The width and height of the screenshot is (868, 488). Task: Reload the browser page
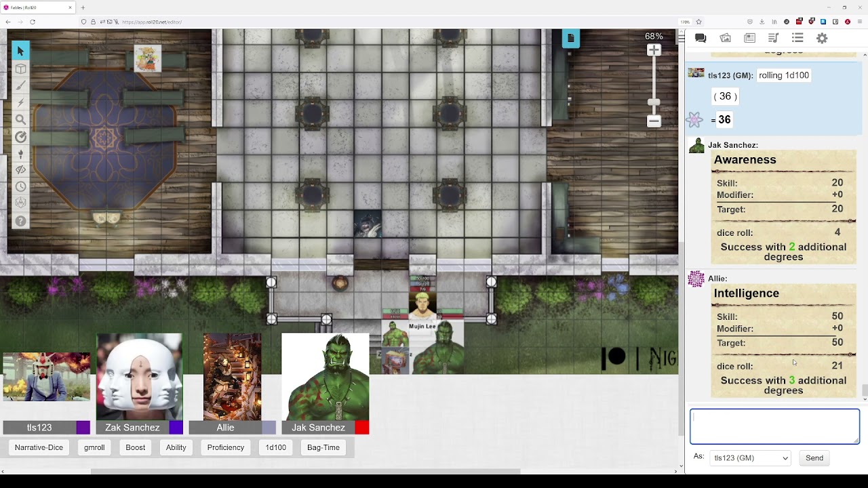[32, 22]
